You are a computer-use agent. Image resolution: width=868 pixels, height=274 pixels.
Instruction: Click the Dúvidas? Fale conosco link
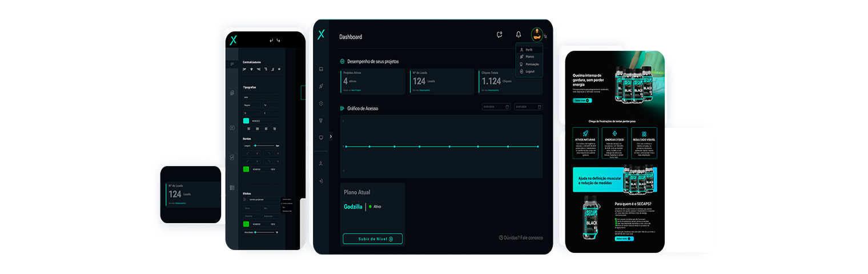pyautogui.click(x=521, y=238)
